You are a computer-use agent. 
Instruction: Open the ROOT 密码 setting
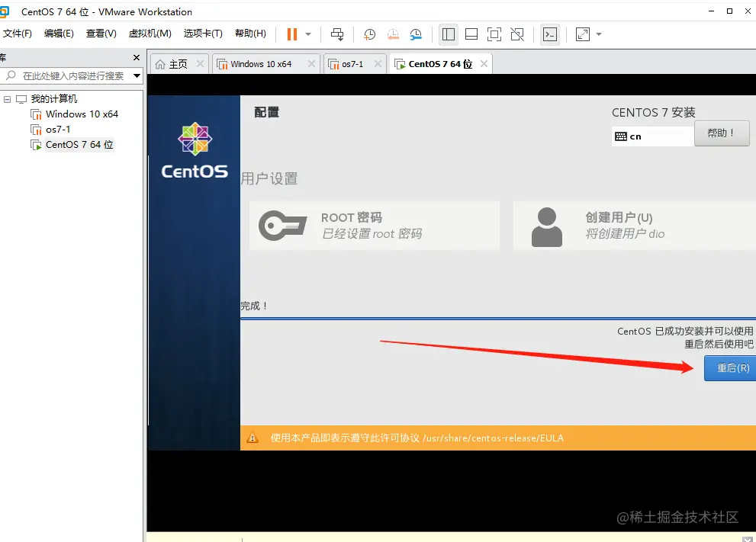(374, 225)
